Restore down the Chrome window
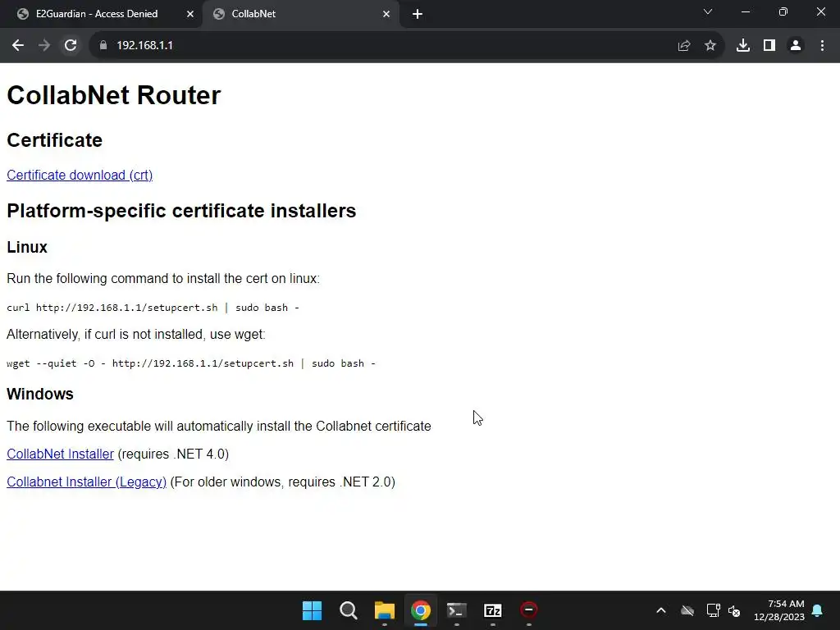840x630 pixels. 783,11
